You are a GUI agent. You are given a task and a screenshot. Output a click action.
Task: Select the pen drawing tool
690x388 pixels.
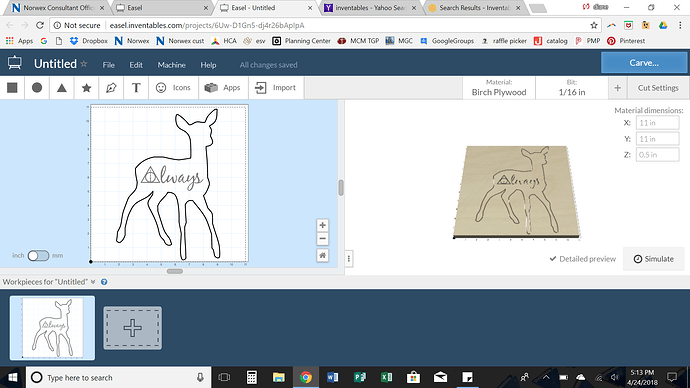tap(111, 88)
